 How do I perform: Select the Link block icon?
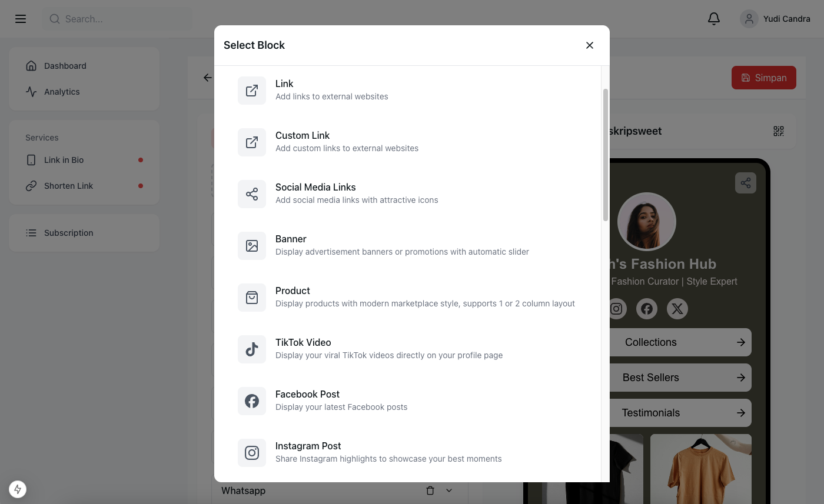point(252,91)
